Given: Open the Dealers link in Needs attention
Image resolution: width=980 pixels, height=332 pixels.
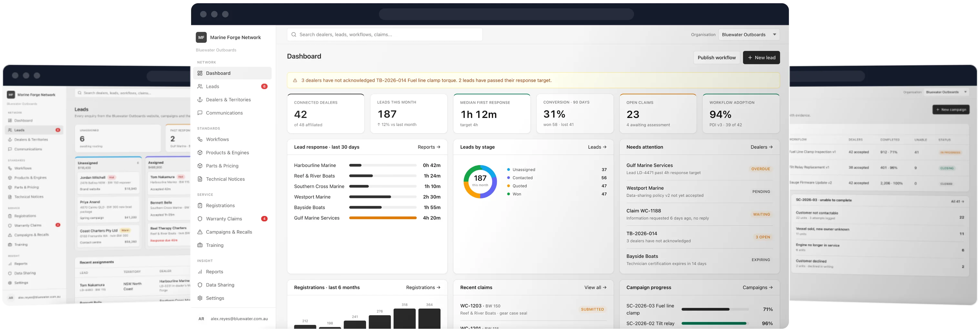Looking at the screenshot, I should [761, 147].
